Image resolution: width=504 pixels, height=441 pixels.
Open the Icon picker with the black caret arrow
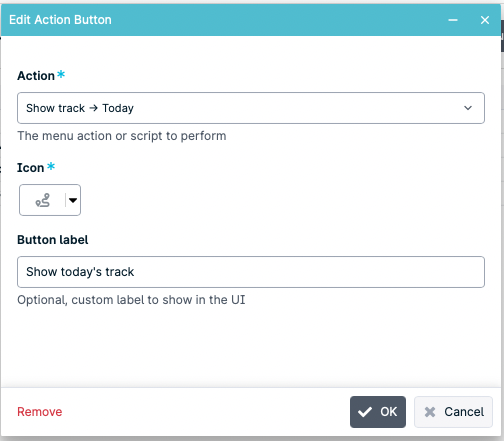(x=73, y=200)
